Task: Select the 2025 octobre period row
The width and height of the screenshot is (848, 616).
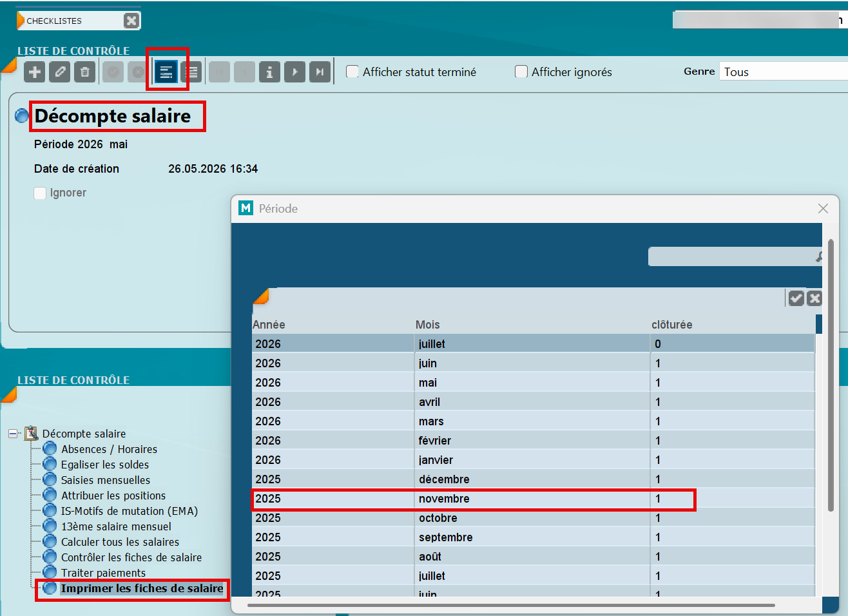Action: pos(533,518)
